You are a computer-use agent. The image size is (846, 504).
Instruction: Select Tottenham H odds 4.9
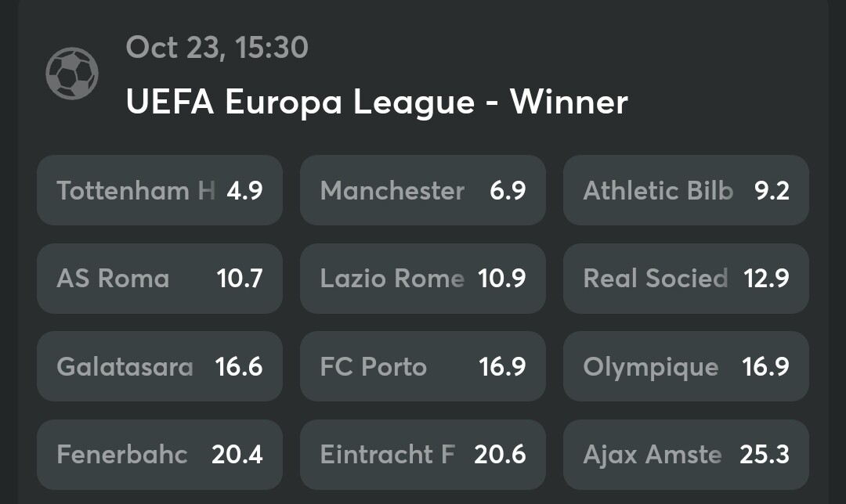(x=160, y=190)
